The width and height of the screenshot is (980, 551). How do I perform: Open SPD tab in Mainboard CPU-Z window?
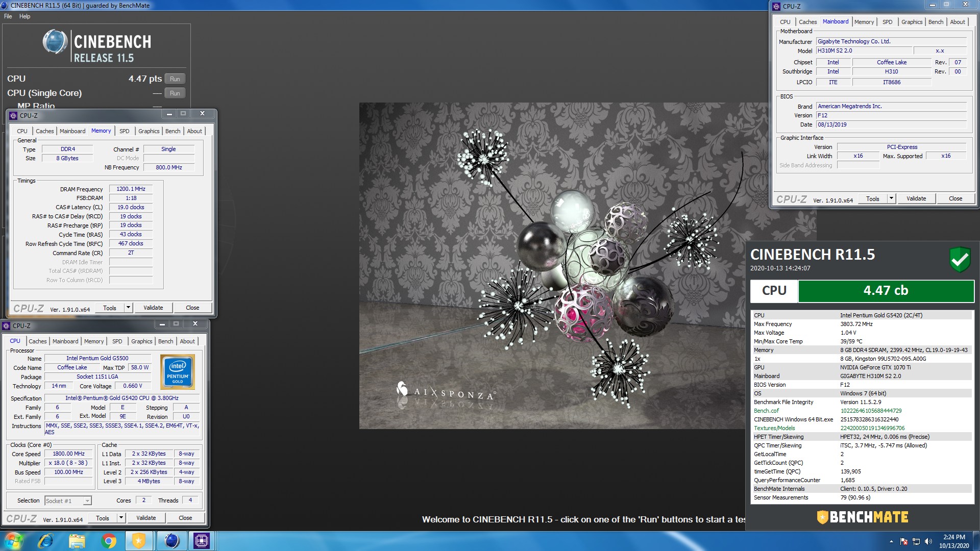[888, 22]
